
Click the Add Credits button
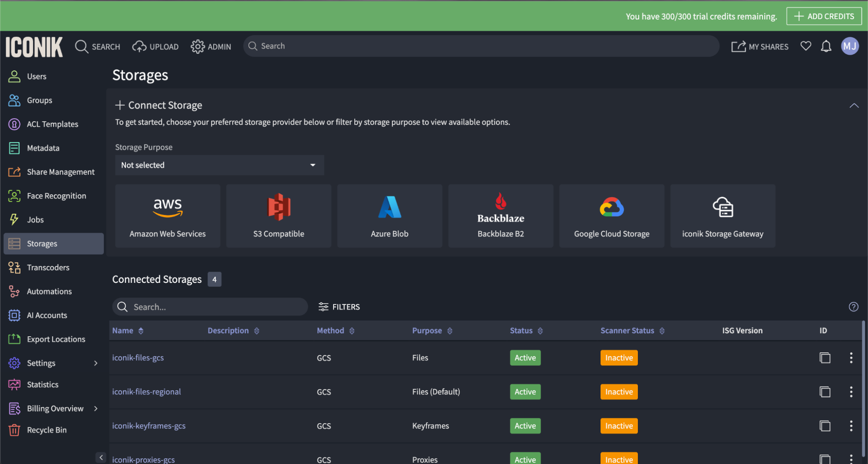(x=824, y=16)
